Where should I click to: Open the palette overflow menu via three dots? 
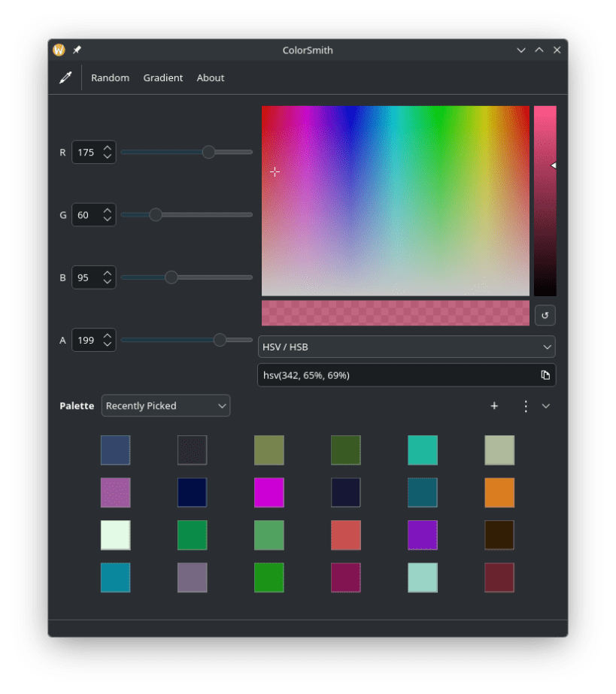point(526,405)
